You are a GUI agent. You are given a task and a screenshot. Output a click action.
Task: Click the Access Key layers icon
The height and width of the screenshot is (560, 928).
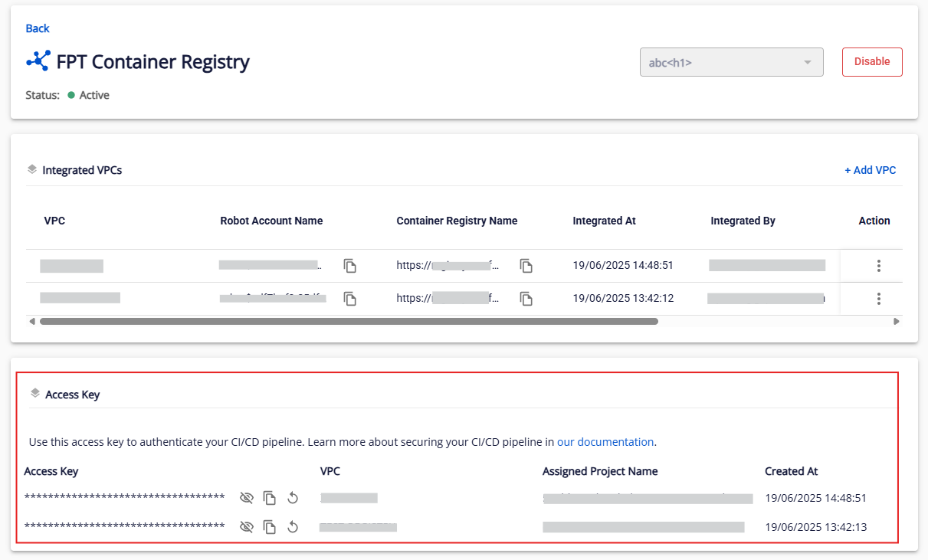point(34,394)
